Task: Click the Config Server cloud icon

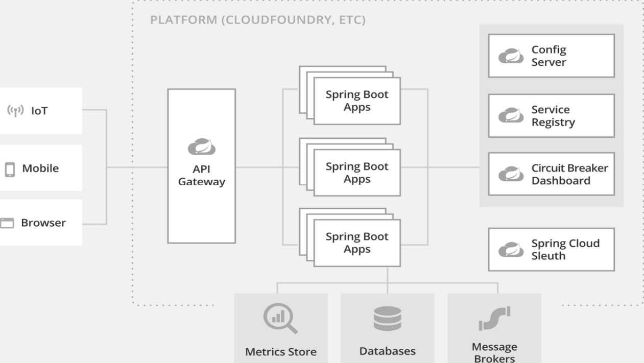Action: (x=511, y=56)
